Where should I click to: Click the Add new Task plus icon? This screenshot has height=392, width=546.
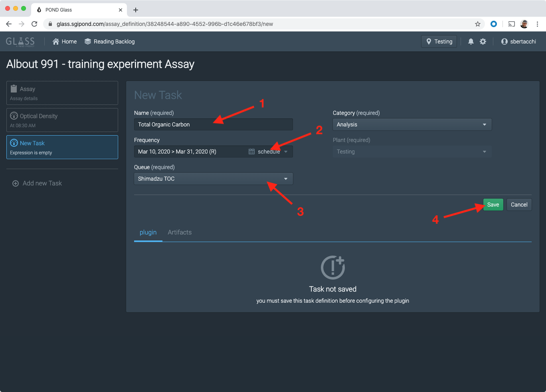tap(15, 183)
